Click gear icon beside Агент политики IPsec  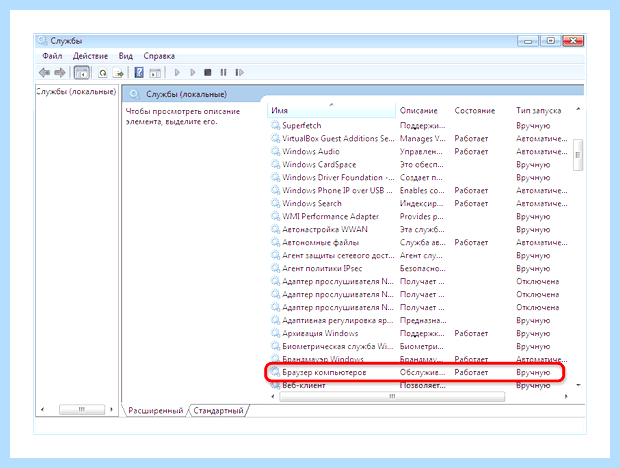point(275,268)
